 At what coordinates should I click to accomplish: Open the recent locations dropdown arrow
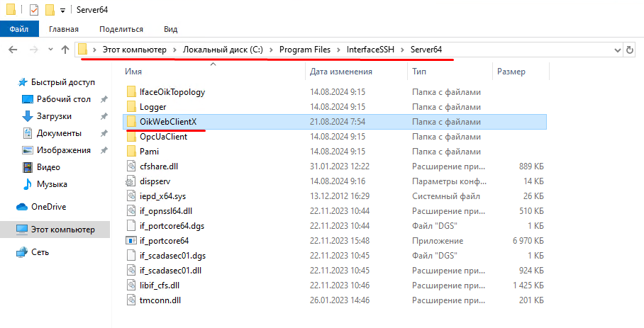click(x=50, y=50)
